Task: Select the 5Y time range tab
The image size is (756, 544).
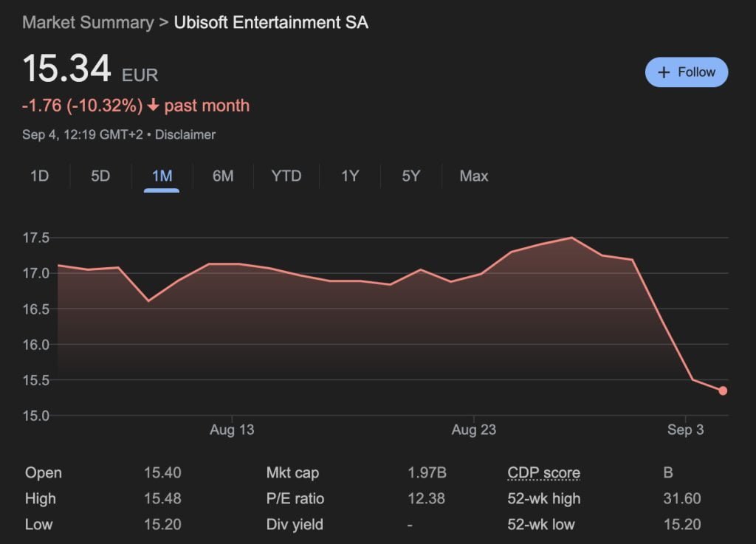Action: [410, 176]
